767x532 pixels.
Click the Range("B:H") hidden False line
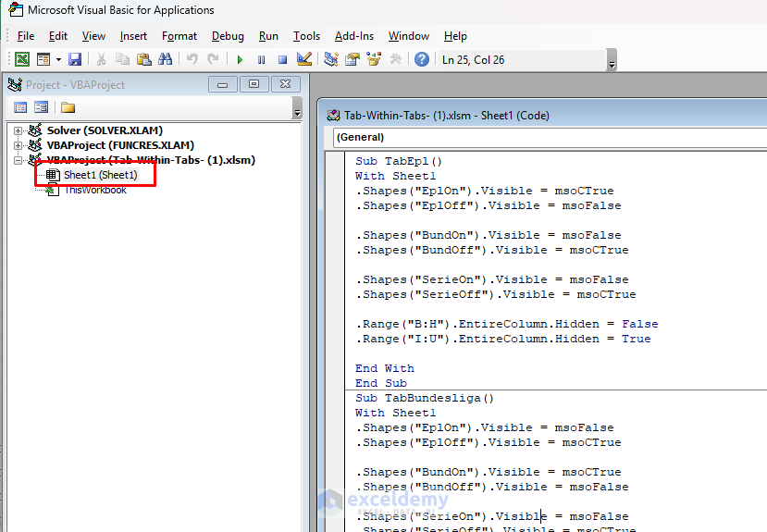pos(507,324)
